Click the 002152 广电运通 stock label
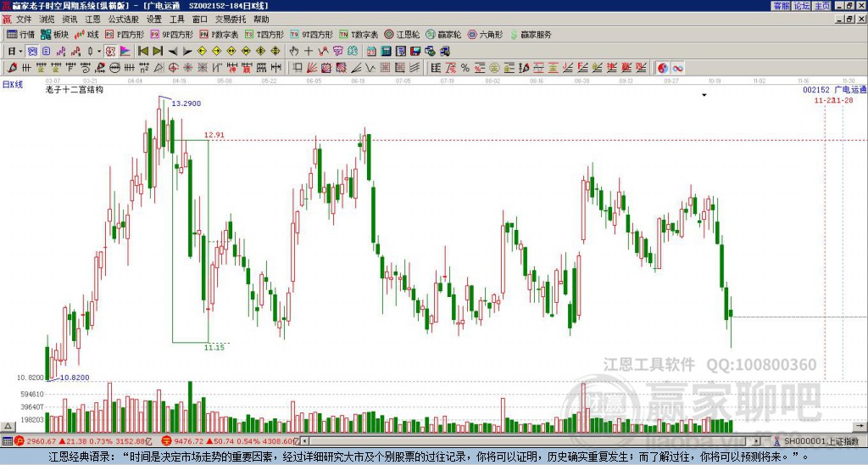This screenshot has width=868, height=465. [x=834, y=90]
